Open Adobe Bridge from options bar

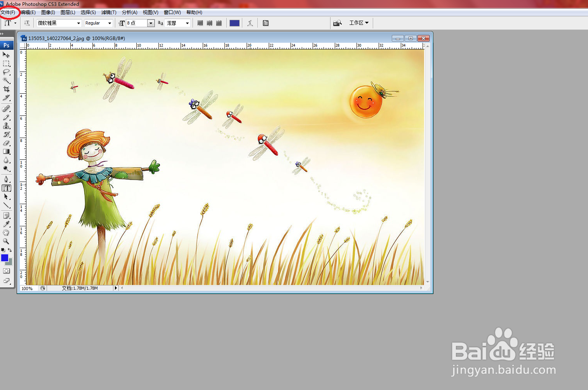point(337,23)
